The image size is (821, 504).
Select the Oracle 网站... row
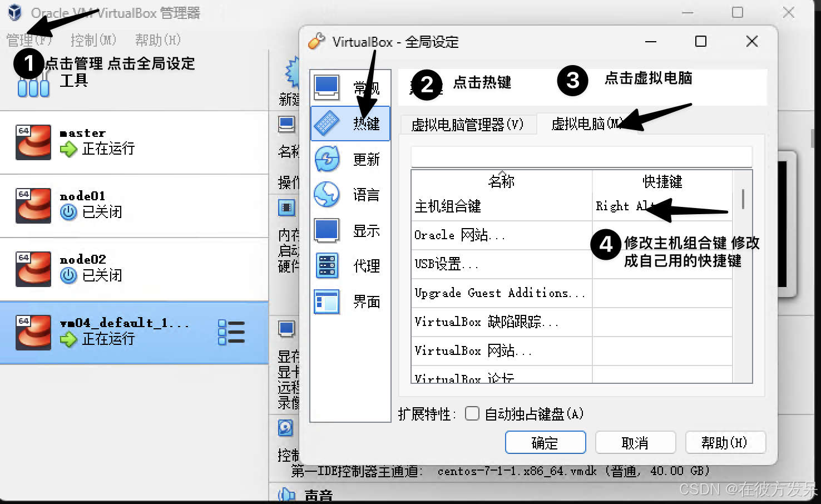pos(572,235)
